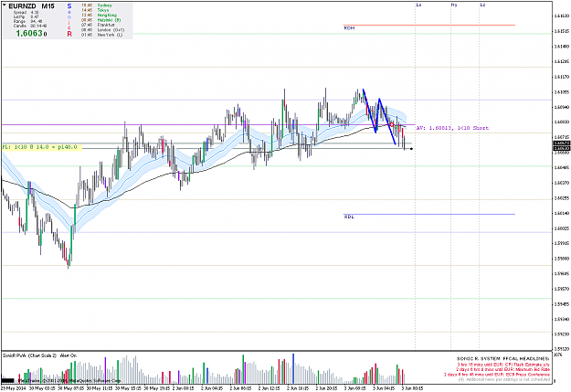The height and width of the screenshot is (392, 571).
Task: Open the CPI Flash Estimate news headline
Action: 504,365
